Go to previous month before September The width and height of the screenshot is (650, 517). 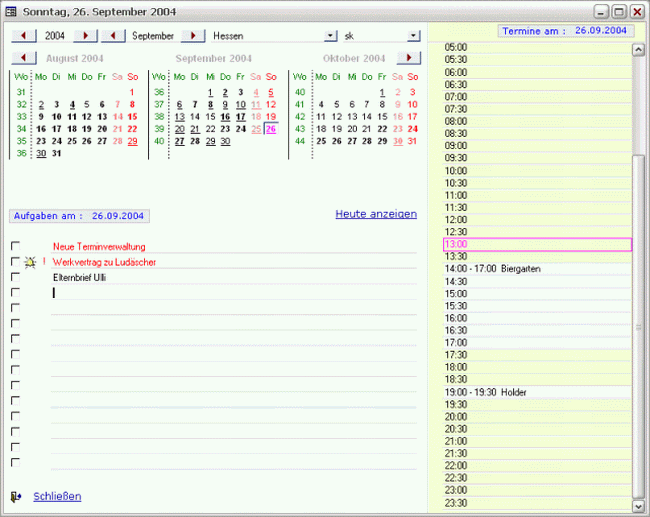[x=114, y=36]
